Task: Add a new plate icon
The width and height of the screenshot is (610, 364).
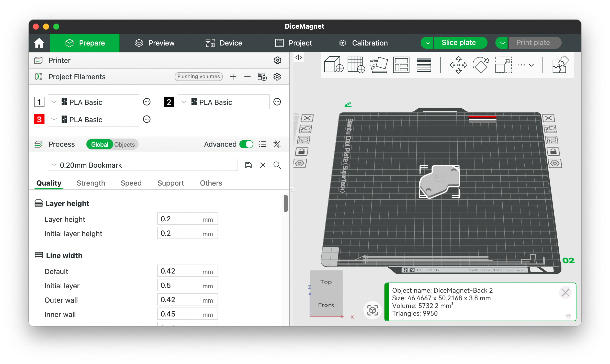Action: click(356, 65)
